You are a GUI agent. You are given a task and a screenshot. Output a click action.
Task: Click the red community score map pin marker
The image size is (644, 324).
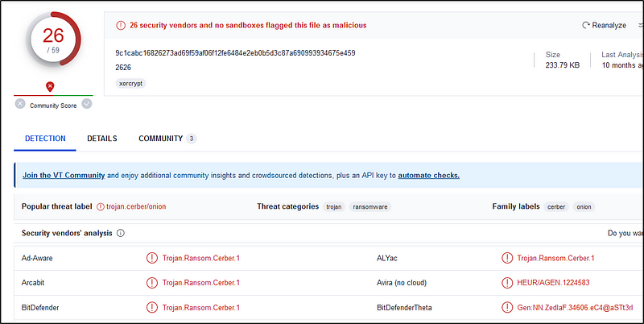click(x=51, y=86)
